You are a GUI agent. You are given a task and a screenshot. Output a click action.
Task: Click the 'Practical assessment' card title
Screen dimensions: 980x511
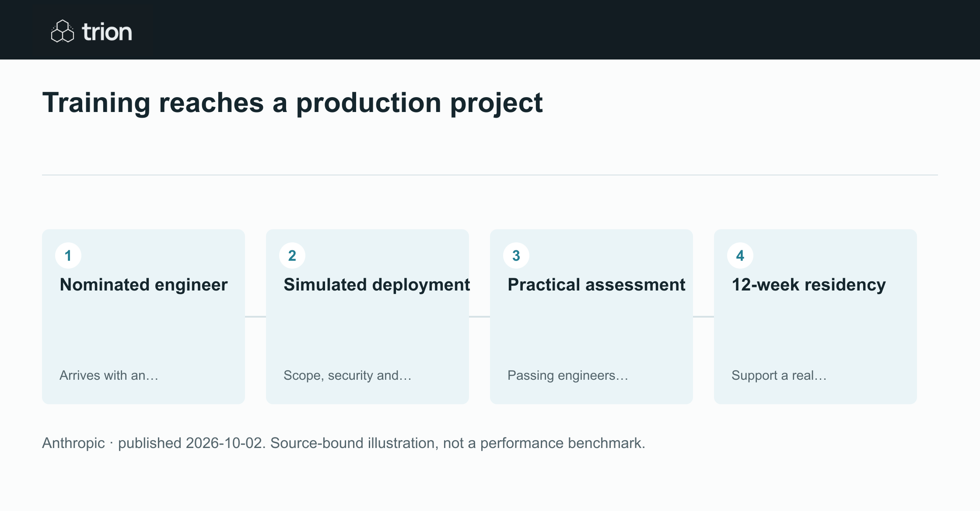point(596,285)
